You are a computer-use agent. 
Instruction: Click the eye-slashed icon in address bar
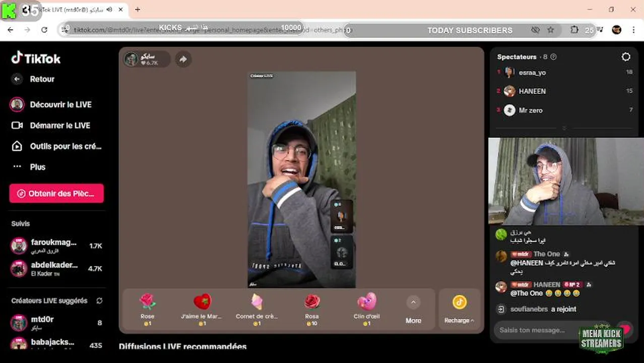tap(536, 30)
